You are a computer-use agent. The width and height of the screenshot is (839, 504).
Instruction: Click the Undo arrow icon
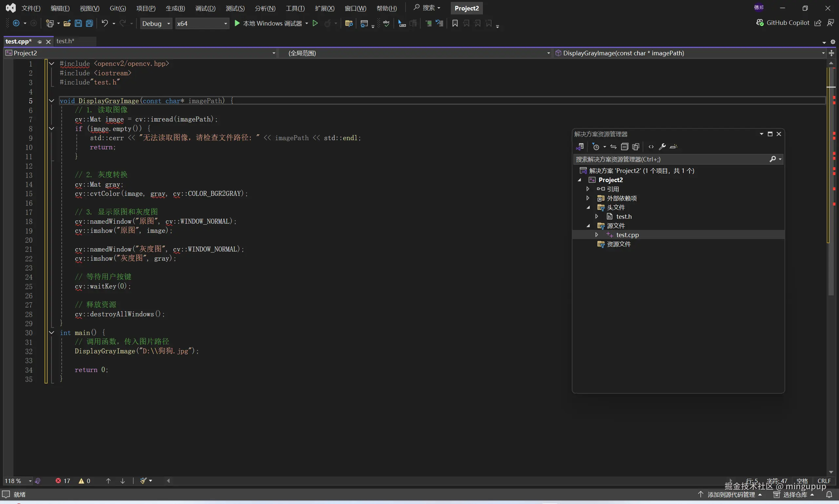coord(105,24)
